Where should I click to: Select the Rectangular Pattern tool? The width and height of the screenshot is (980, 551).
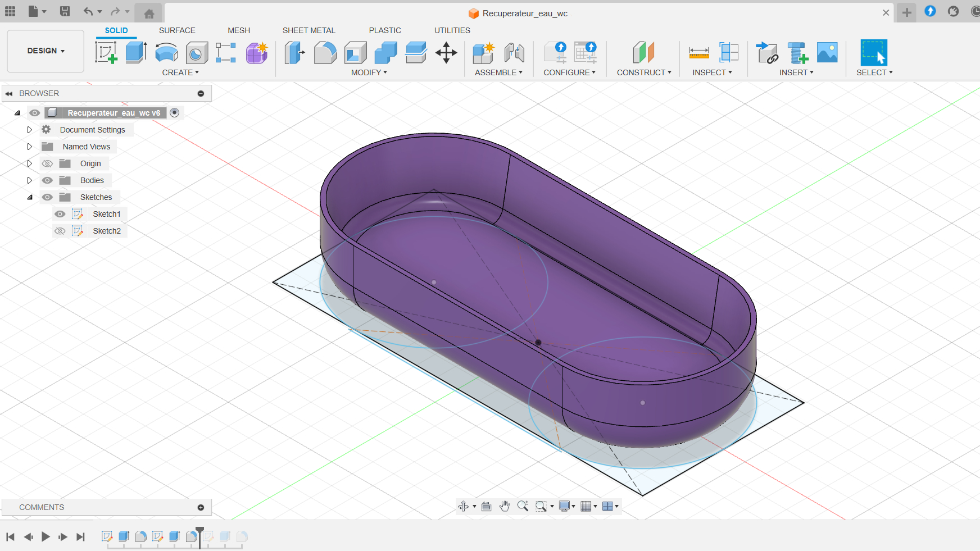(x=226, y=53)
